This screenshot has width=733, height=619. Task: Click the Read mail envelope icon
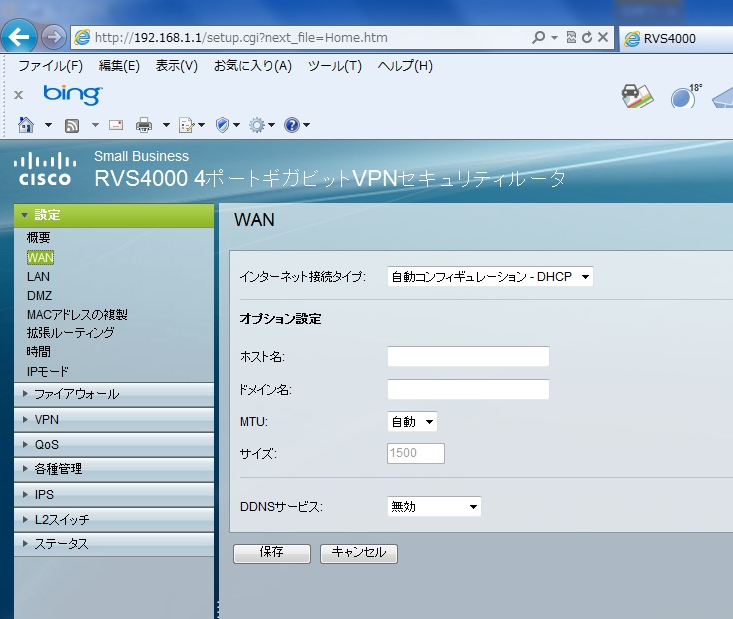point(116,125)
